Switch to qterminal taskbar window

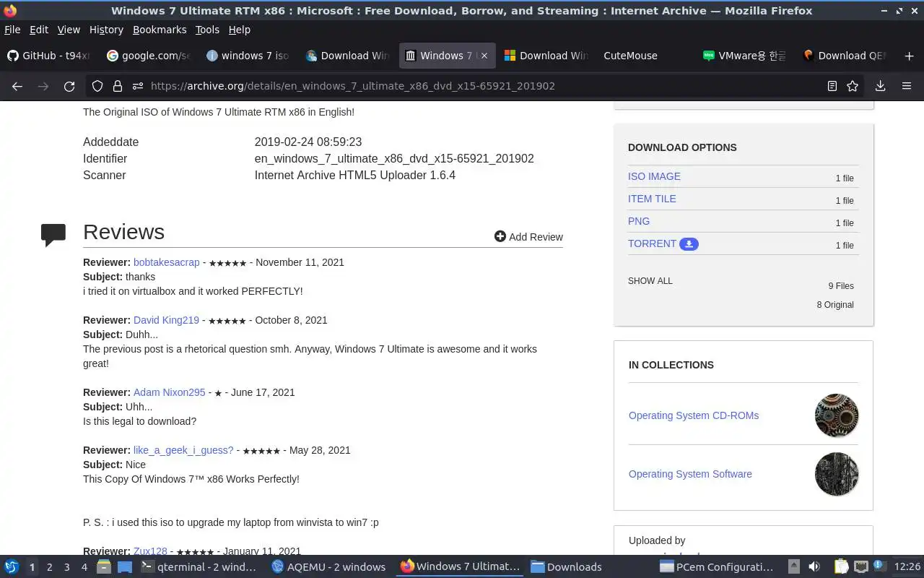click(x=199, y=567)
